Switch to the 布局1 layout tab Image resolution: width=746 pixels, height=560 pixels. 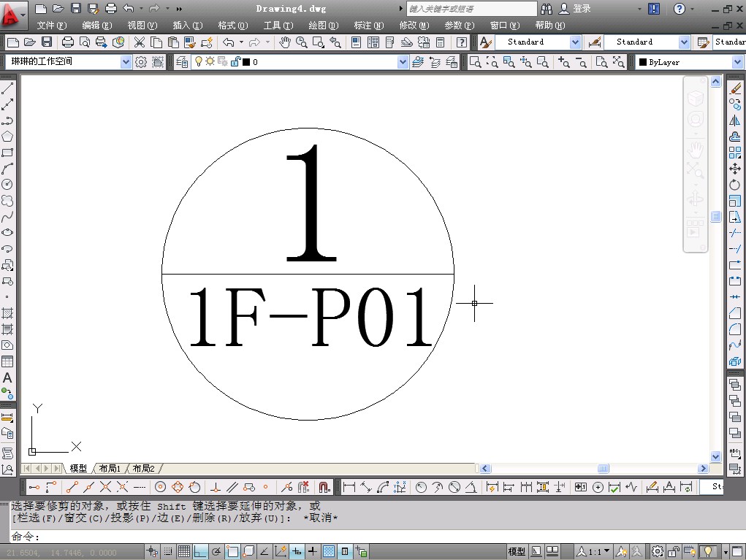(110, 469)
